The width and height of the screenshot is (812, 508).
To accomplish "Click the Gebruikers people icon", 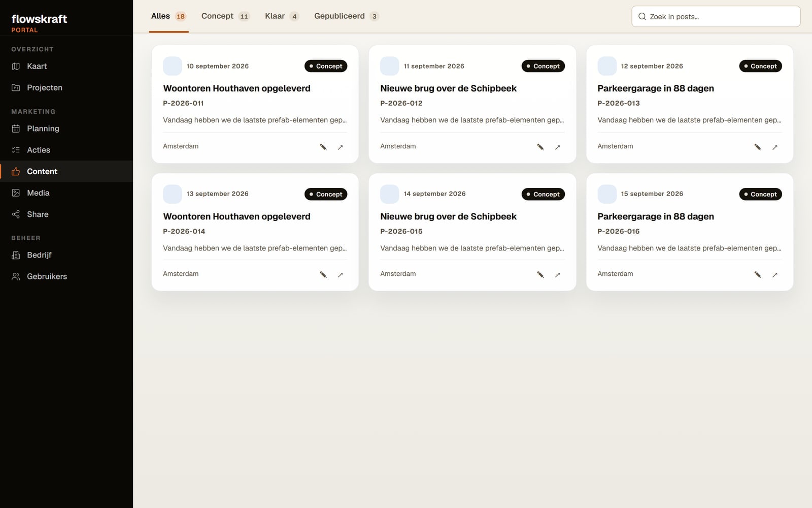I will coord(16,276).
